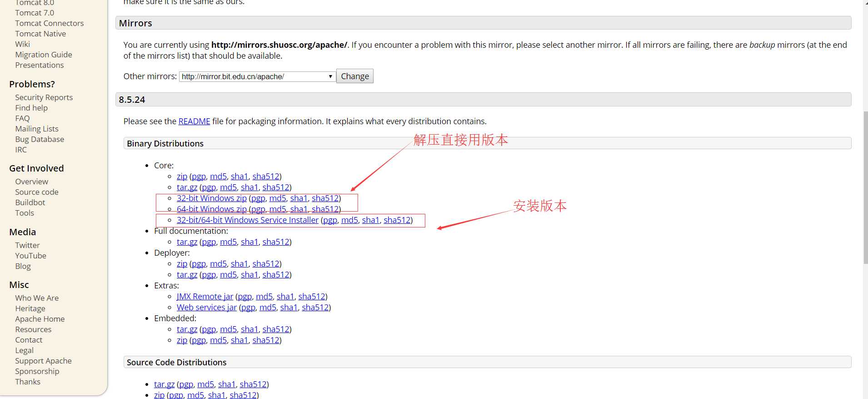Download Full documentation tar.gz

[x=187, y=242]
